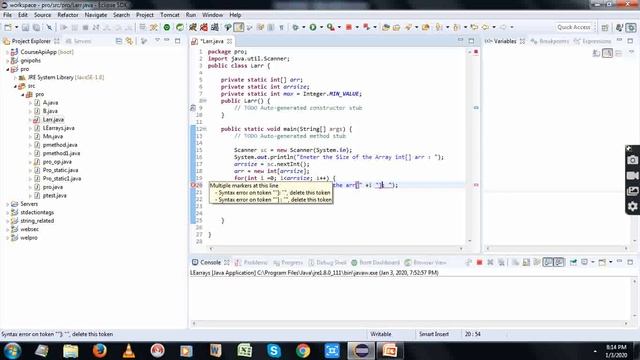Screen dimensions: 640x360
Task: Click the Debug bug icon in toolbar
Action: click(296, 27)
